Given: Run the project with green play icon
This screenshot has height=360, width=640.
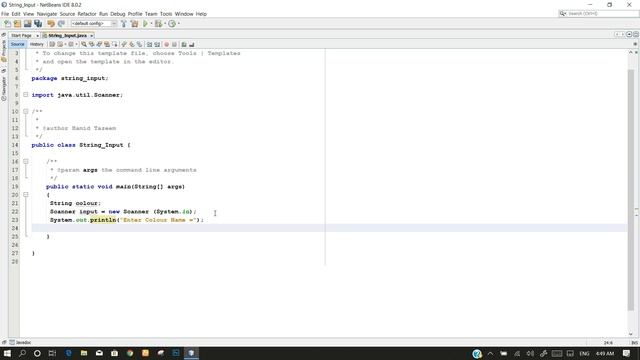Looking at the screenshot, I should click(145, 24).
